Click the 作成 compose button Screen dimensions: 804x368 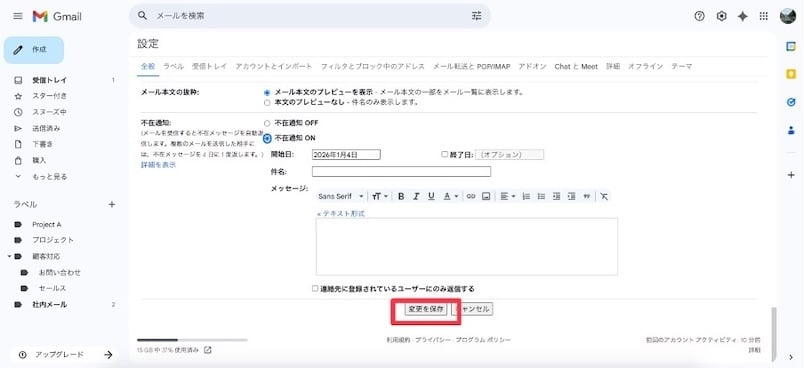click(x=34, y=50)
